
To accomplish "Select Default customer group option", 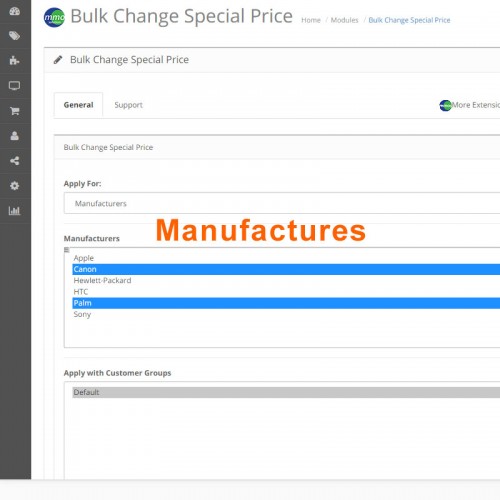I will click(x=286, y=392).
